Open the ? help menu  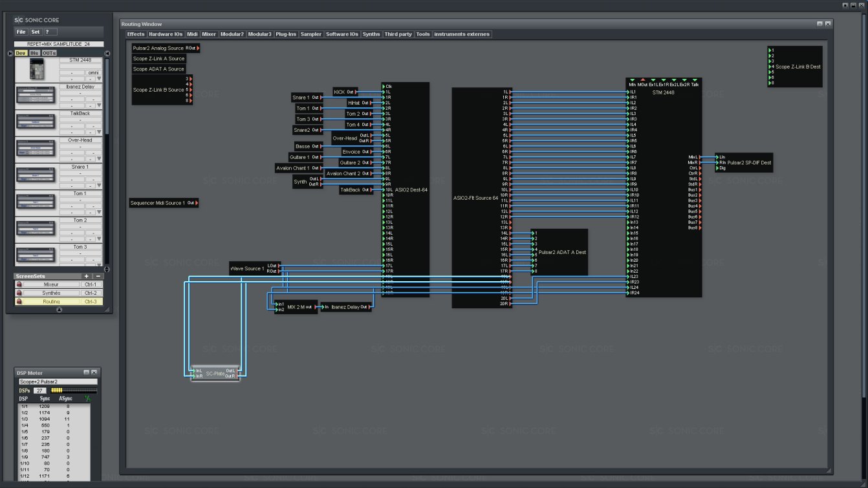click(x=50, y=31)
